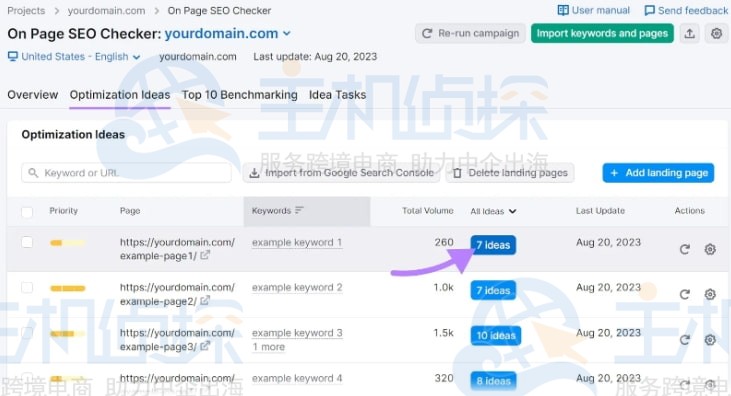Click the 260 volume value
731x396 pixels.
(x=444, y=242)
